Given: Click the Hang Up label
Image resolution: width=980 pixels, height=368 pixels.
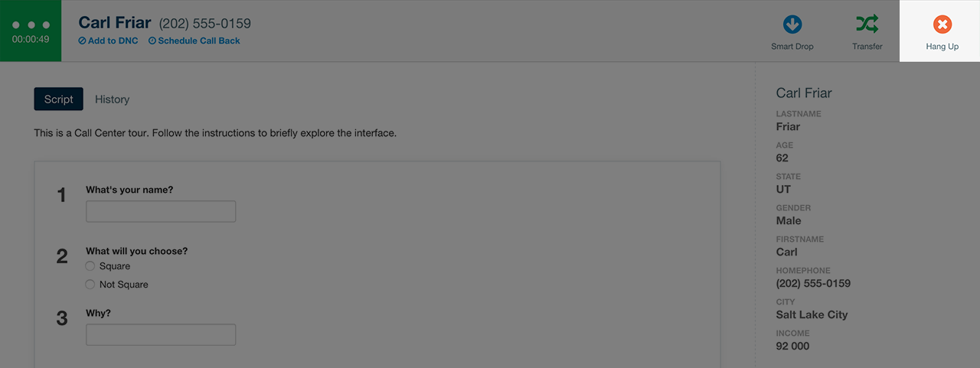Looking at the screenshot, I should [942, 47].
